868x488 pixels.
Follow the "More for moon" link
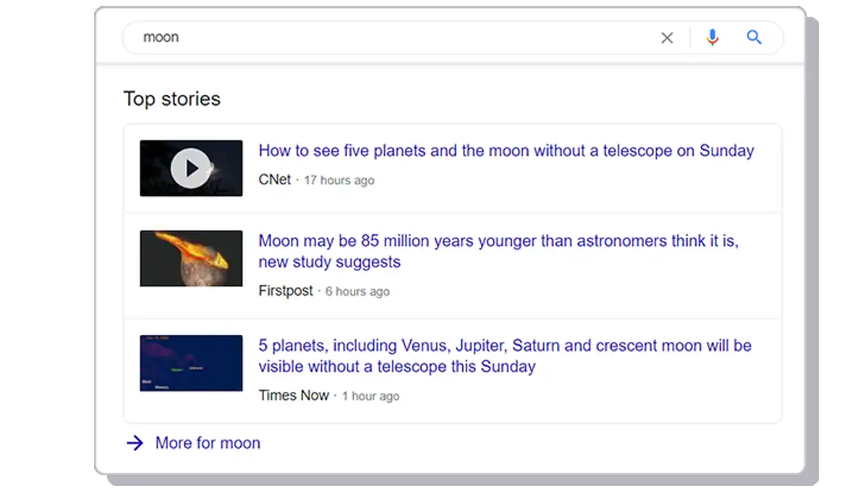click(208, 443)
